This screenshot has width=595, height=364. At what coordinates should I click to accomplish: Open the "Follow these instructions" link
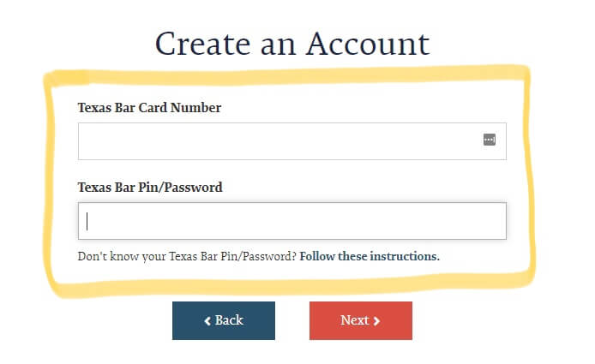coord(370,256)
